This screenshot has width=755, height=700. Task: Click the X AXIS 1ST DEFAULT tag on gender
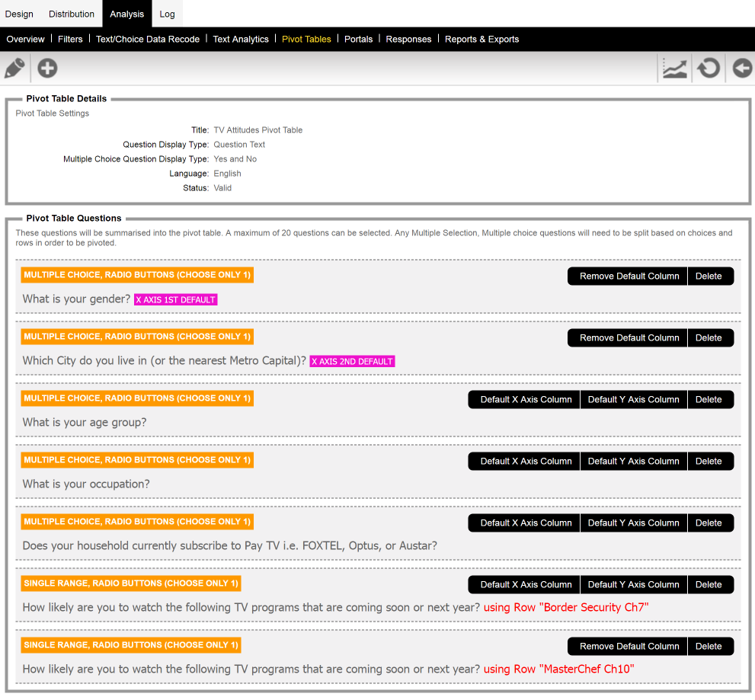(x=175, y=299)
